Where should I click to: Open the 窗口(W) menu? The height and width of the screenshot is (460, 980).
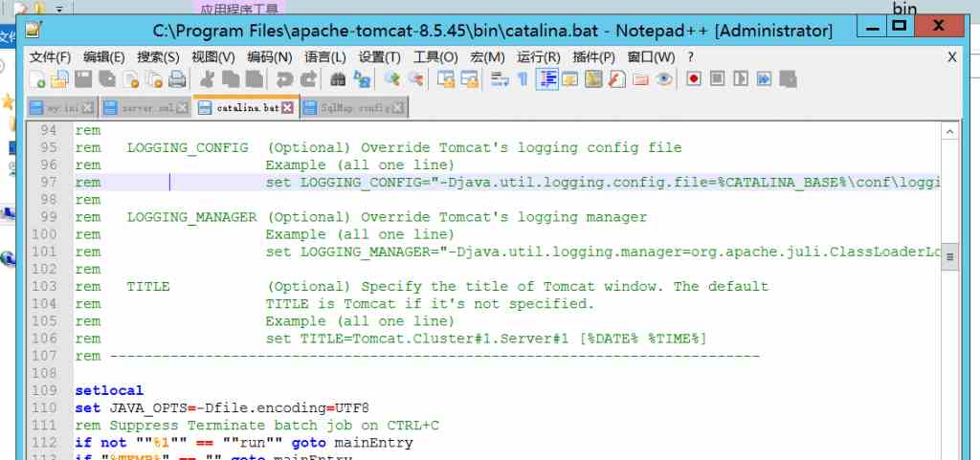pyautogui.click(x=651, y=57)
